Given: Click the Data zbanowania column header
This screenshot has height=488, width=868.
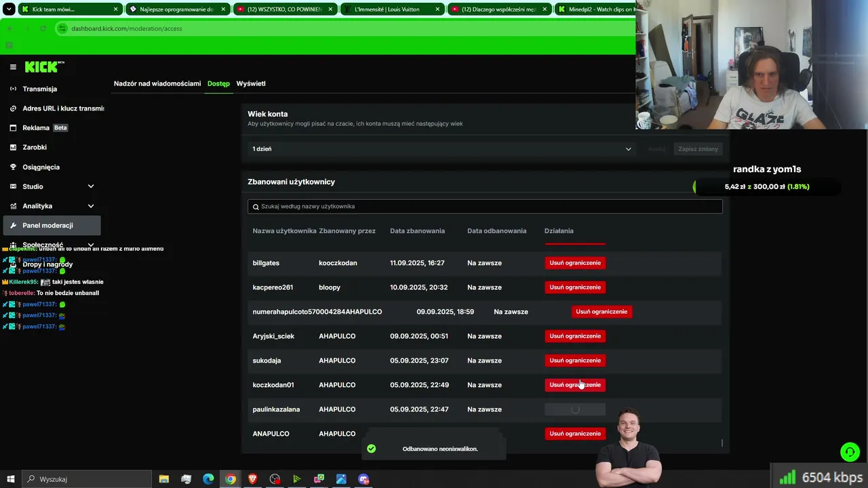Looking at the screenshot, I should click(418, 231).
